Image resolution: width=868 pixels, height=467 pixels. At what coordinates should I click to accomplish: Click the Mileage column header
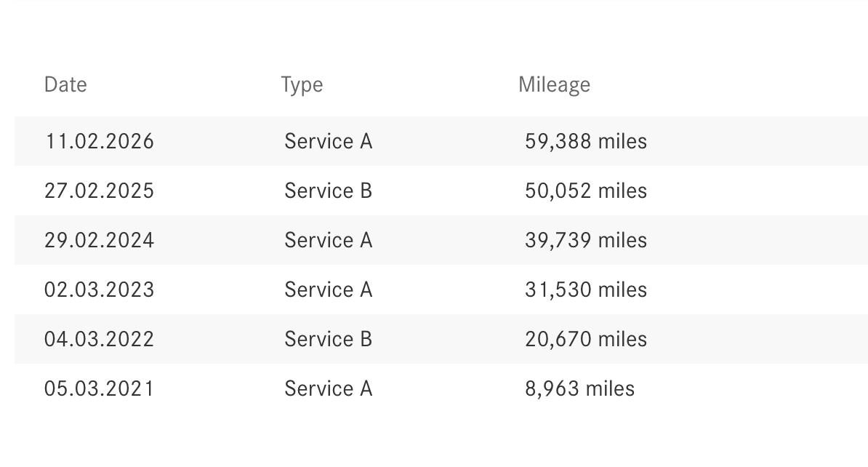554,84
